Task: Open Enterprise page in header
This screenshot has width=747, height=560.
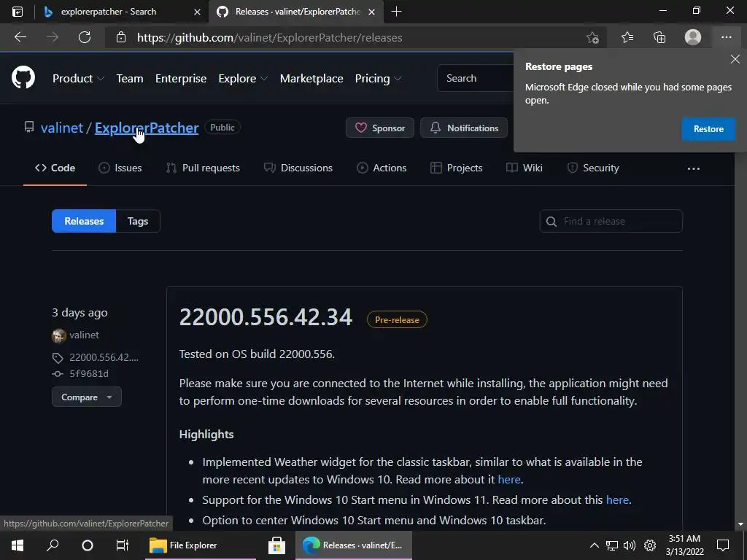Action: click(181, 79)
